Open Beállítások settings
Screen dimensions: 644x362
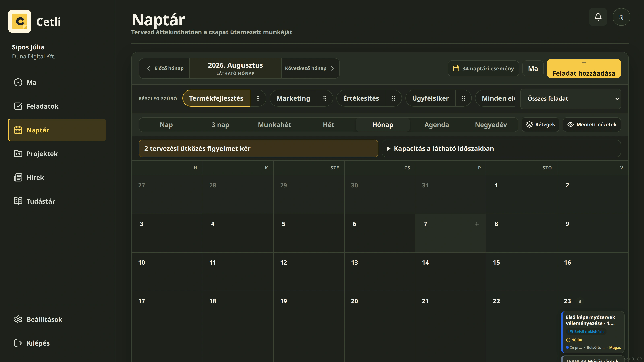tap(57, 319)
